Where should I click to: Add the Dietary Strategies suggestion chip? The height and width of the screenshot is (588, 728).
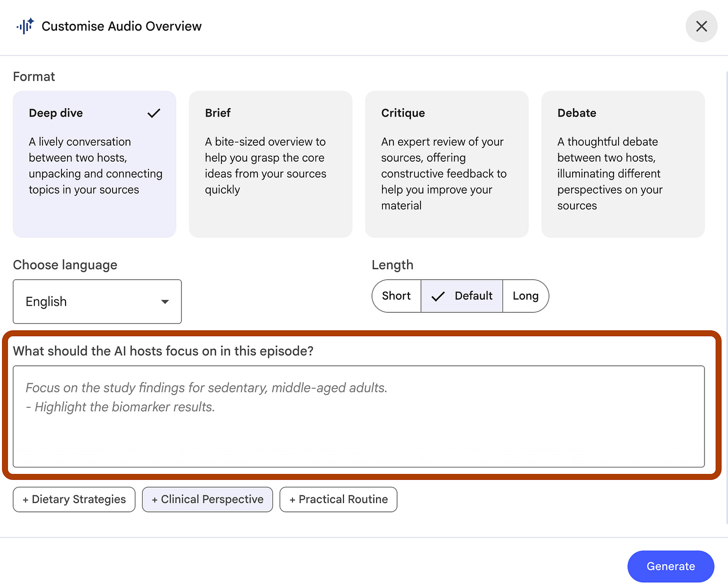pos(74,499)
